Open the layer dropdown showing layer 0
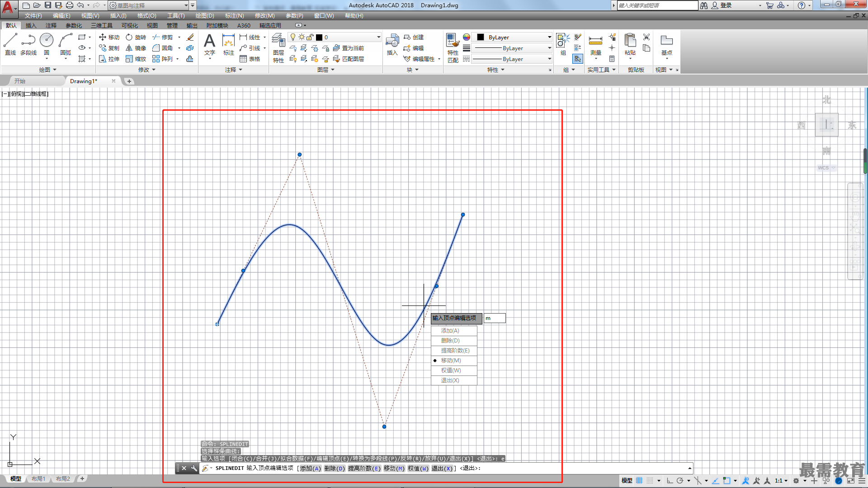Screen dimensions: 868x488 coord(335,37)
